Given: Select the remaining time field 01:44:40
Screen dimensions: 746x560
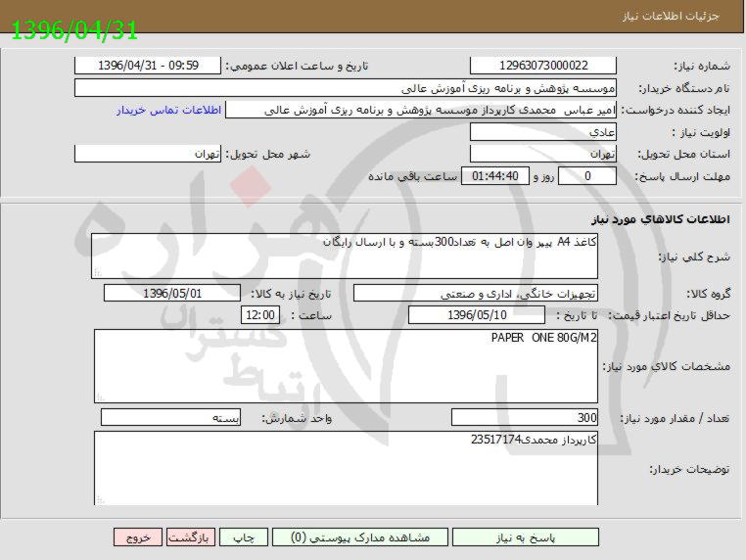Looking at the screenshot, I should [x=495, y=176].
